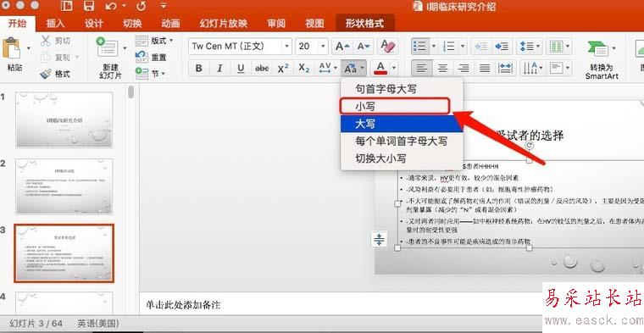644x333 pixels.
Task: Choose 每个单词首字母大写 option
Action: coord(402,141)
